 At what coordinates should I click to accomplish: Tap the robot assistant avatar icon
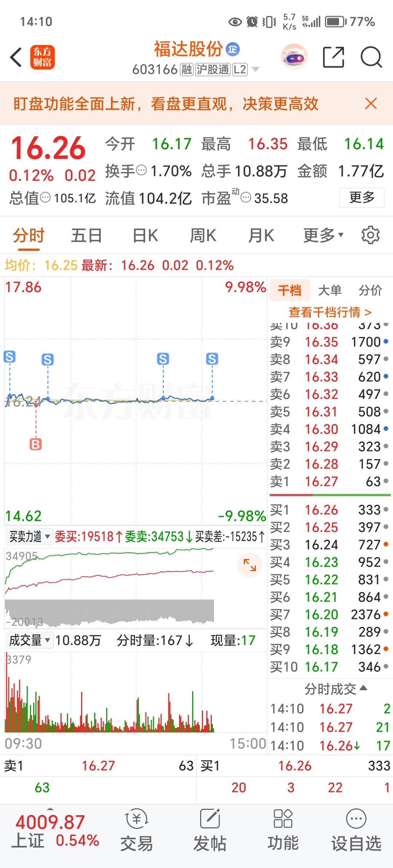click(294, 57)
